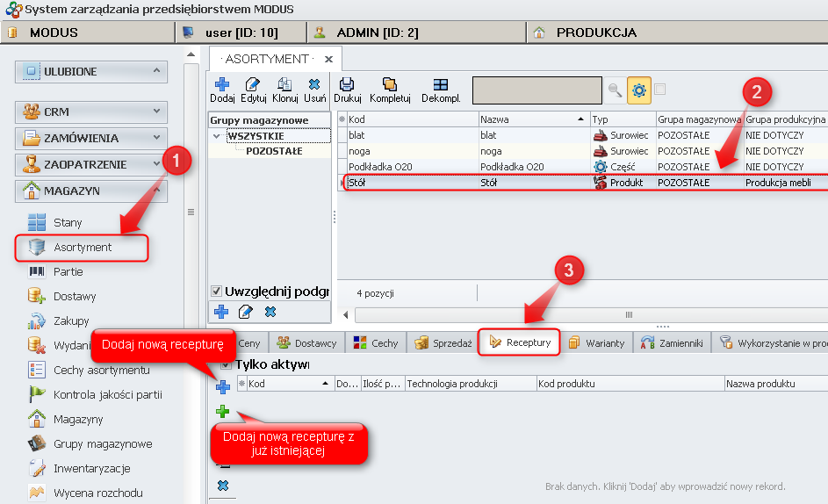This screenshot has height=504, width=828.
Task: Sort by the Kod column header
Action: (x=413, y=119)
